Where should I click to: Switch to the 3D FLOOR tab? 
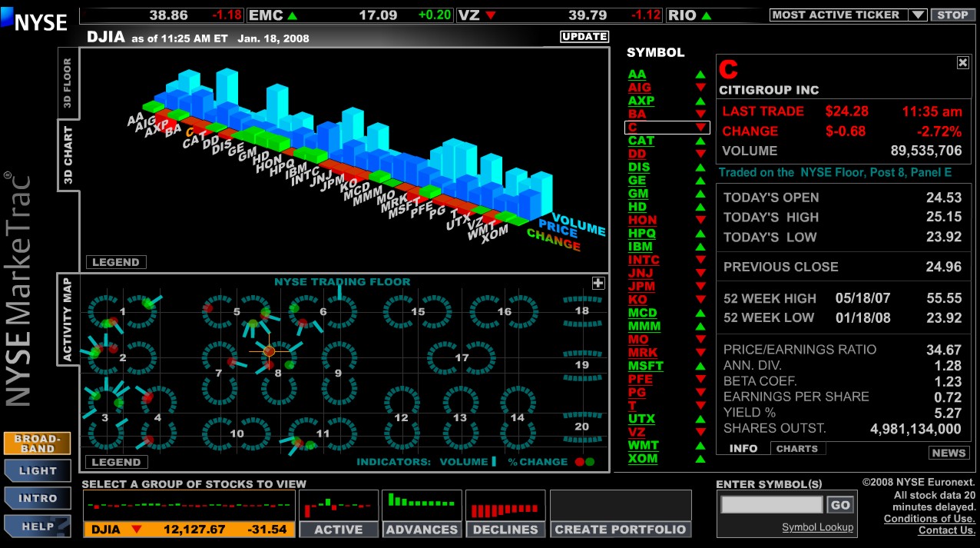coord(68,82)
